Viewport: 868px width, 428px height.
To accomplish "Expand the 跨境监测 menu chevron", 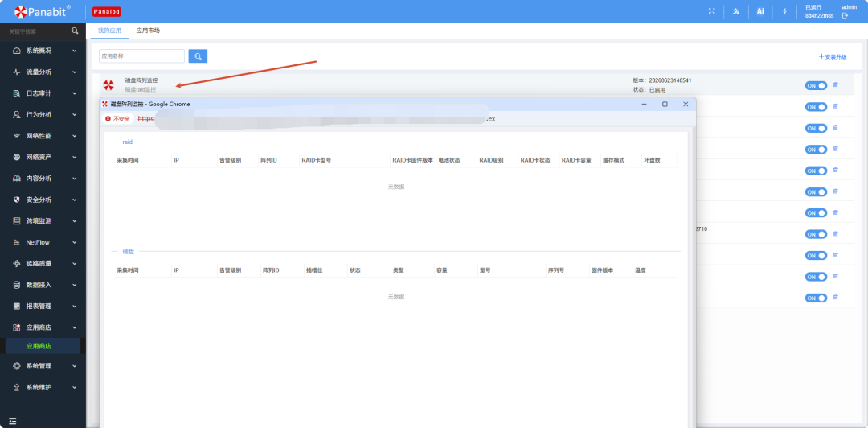I will coord(74,220).
